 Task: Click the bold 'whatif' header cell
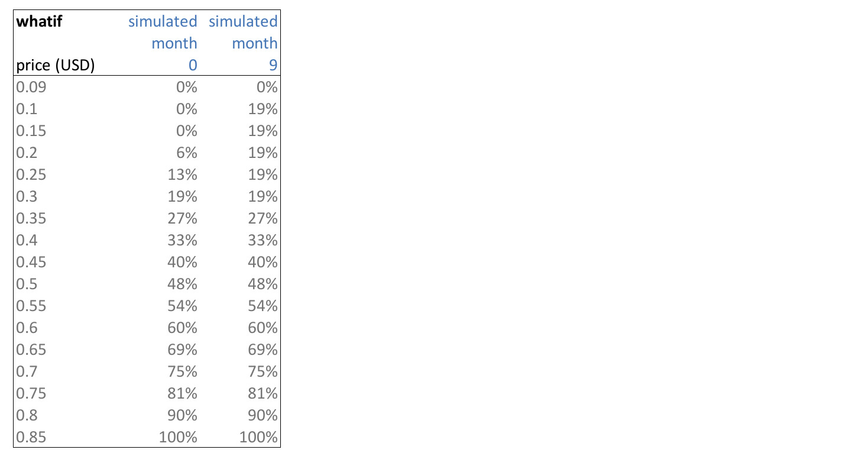tap(39, 22)
